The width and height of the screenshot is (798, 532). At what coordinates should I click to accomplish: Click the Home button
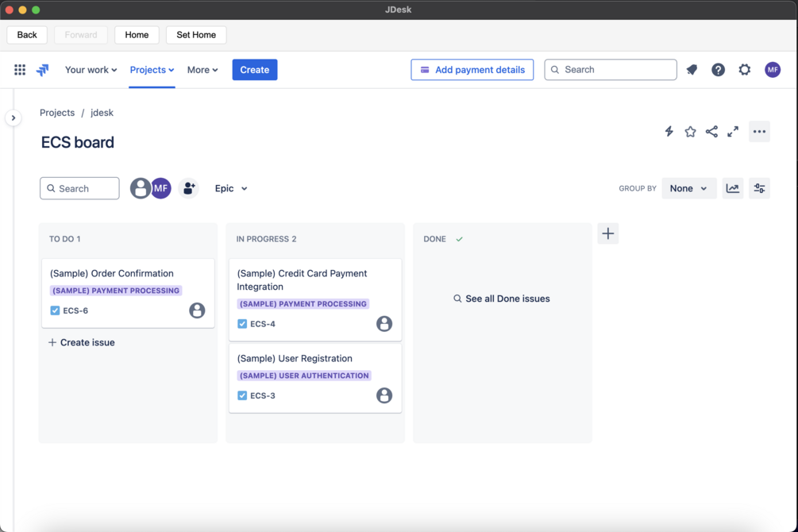coord(137,35)
